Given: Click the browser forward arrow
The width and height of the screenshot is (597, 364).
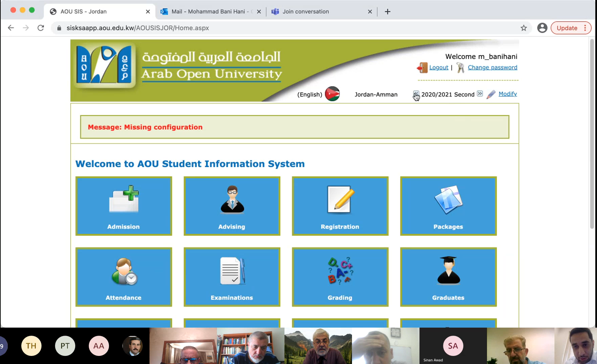Looking at the screenshot, I should (x=26, y=28).
